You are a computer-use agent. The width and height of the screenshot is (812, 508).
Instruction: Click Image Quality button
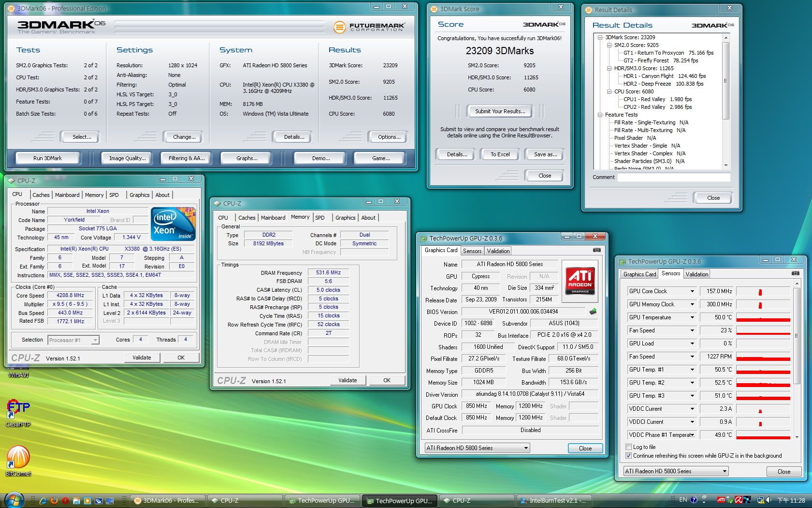pos(127,158)
